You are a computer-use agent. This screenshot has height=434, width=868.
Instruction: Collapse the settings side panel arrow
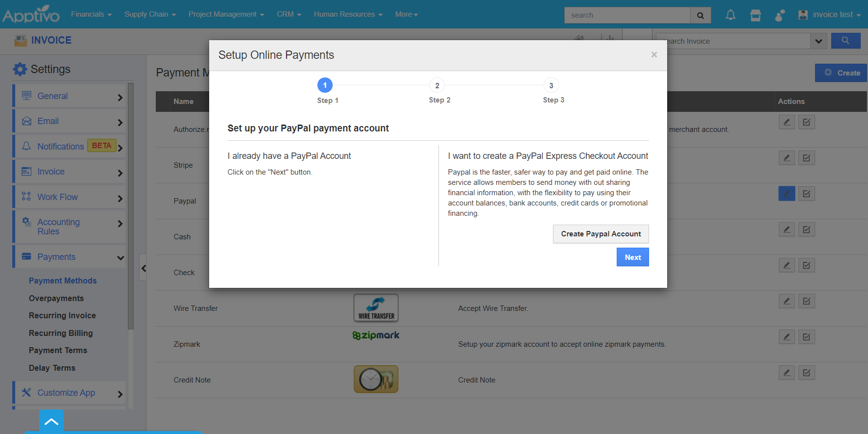pyautogui.click(x=143, y=268)
